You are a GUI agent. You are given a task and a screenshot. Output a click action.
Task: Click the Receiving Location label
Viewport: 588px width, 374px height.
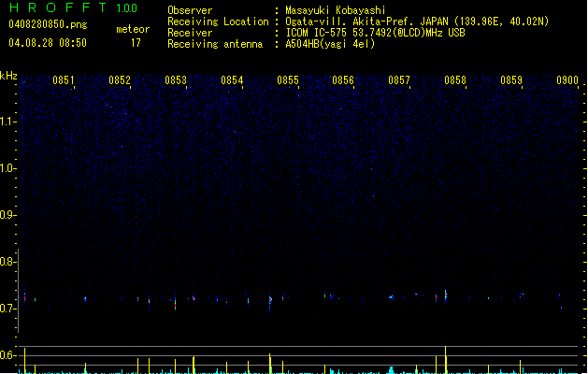[x=218, y=22]
